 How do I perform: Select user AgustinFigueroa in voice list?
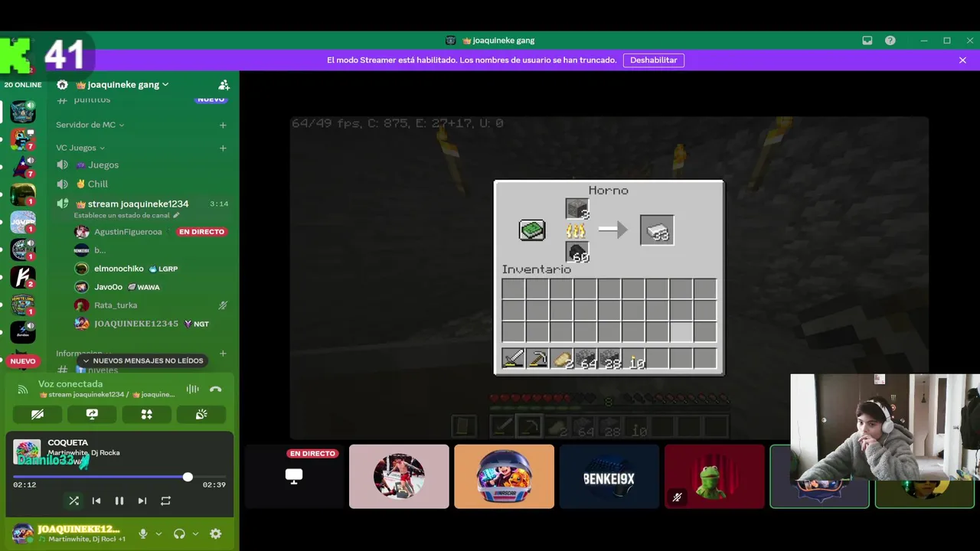click(128, 232)
